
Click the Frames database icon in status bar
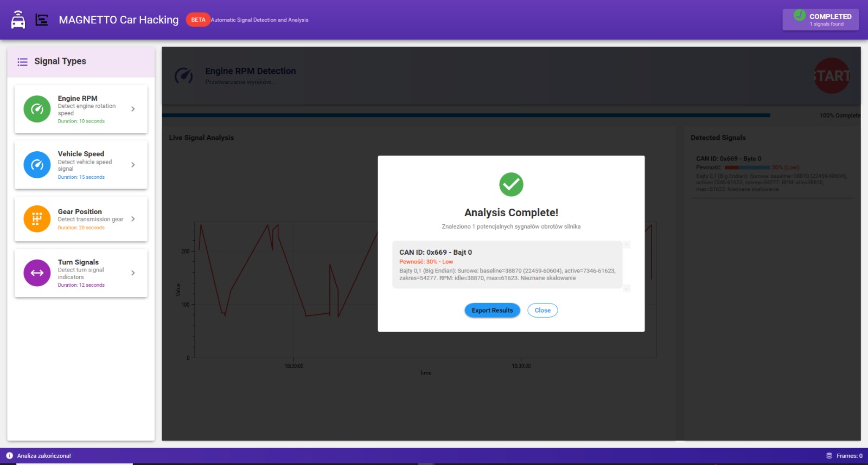(829, 456)
